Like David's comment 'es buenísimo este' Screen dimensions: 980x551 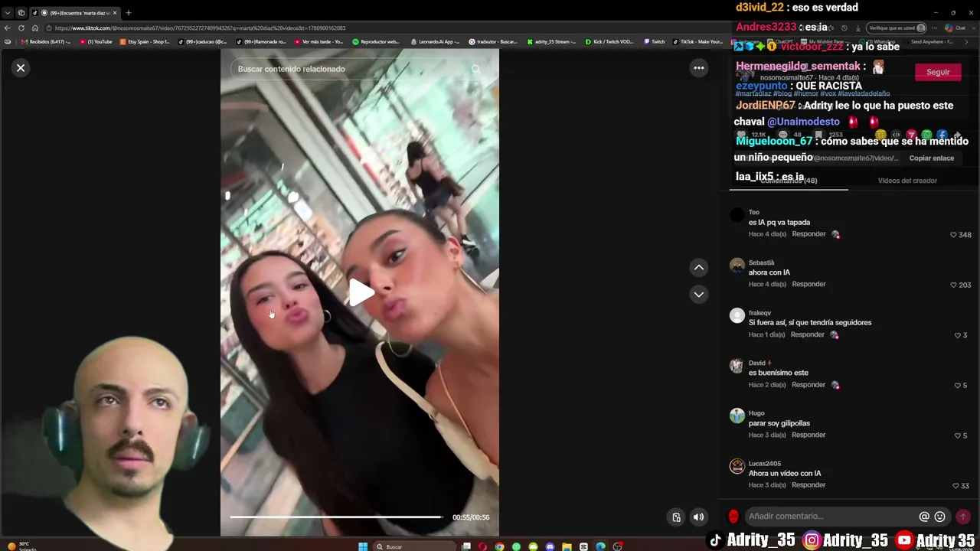(958, 386)
